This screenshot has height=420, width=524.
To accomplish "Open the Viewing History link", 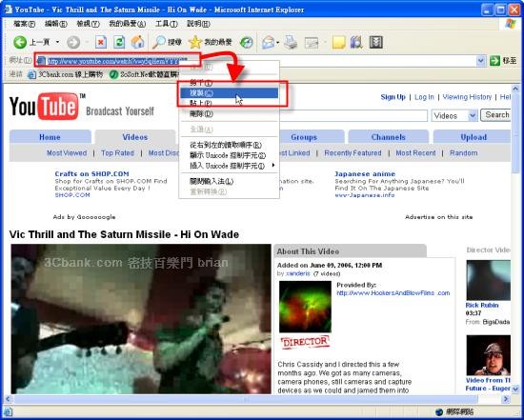I will coord(467,97).
